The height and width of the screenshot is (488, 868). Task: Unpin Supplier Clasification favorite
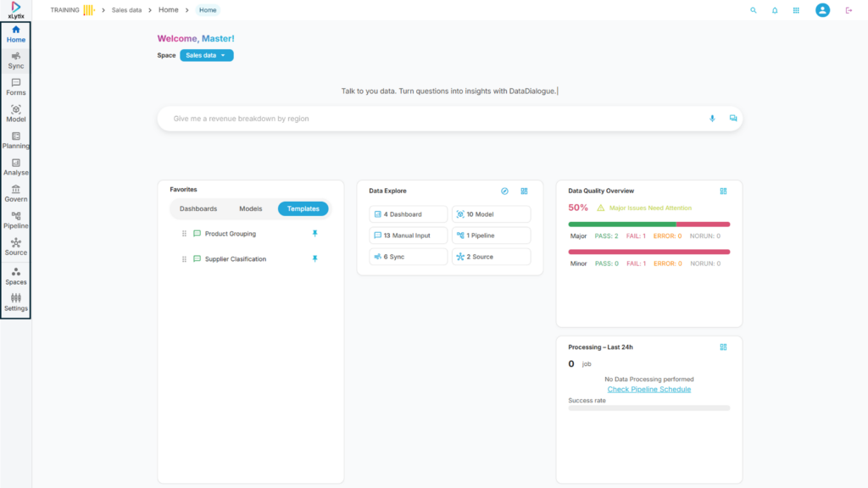coord(315,259)
